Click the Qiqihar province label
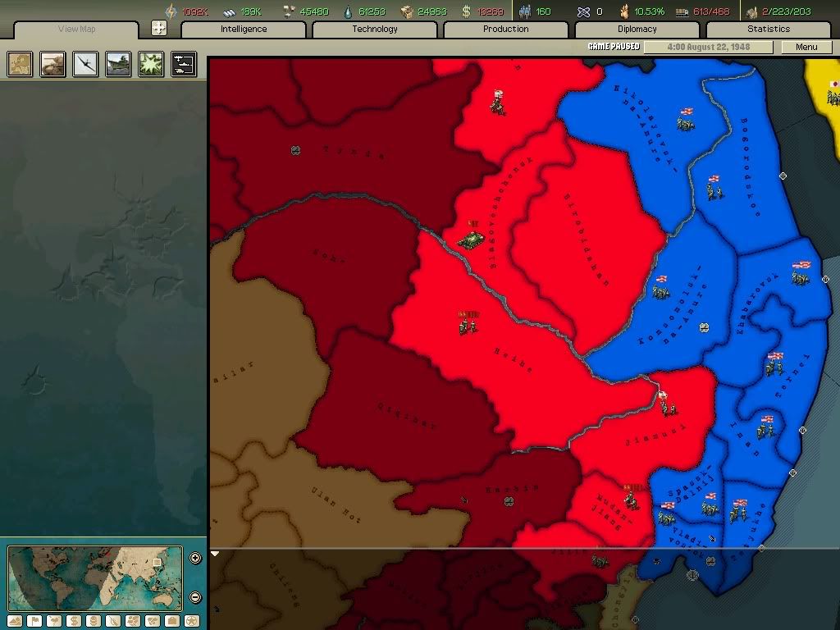 coord(407,416)
